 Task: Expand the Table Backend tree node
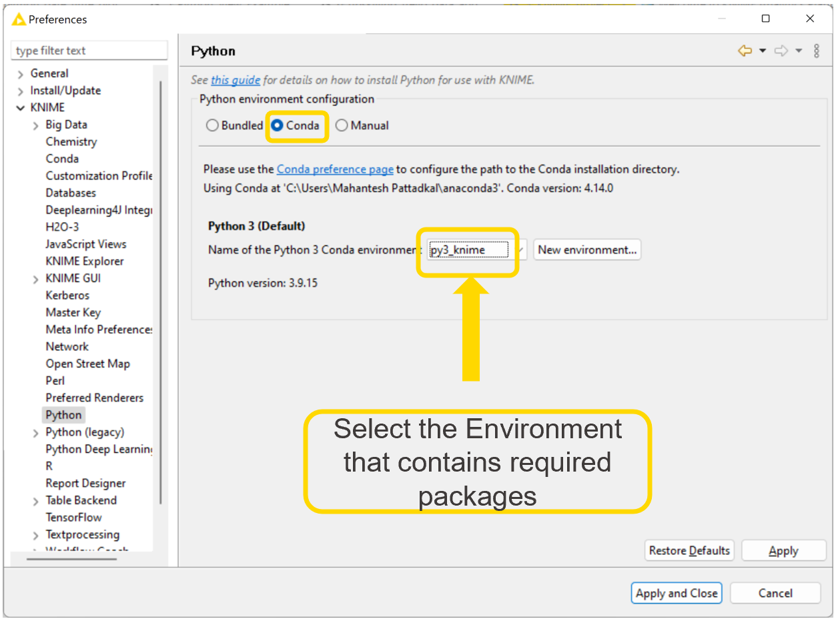click(36, 501)
